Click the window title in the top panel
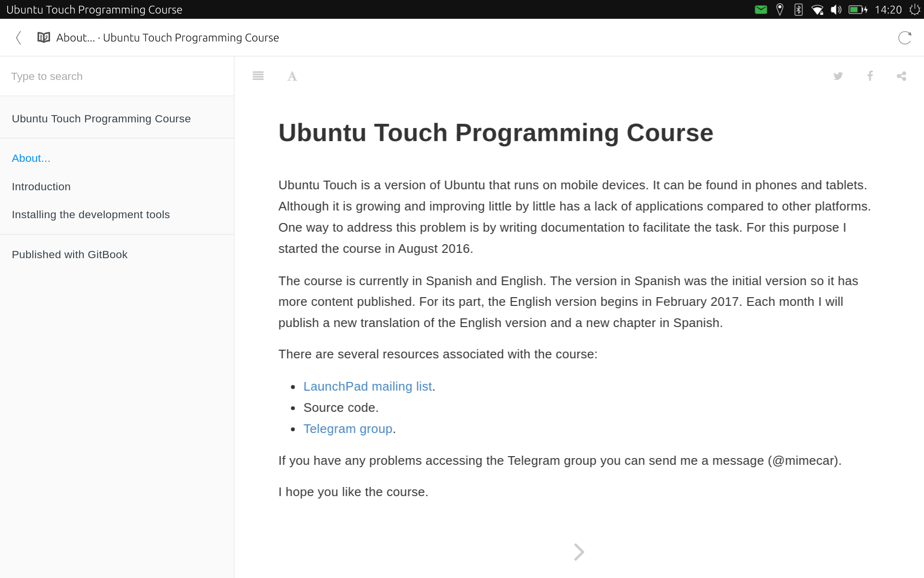Image resolution: width=924 pixels, height=578 pixels. click(x=94, y=10)
